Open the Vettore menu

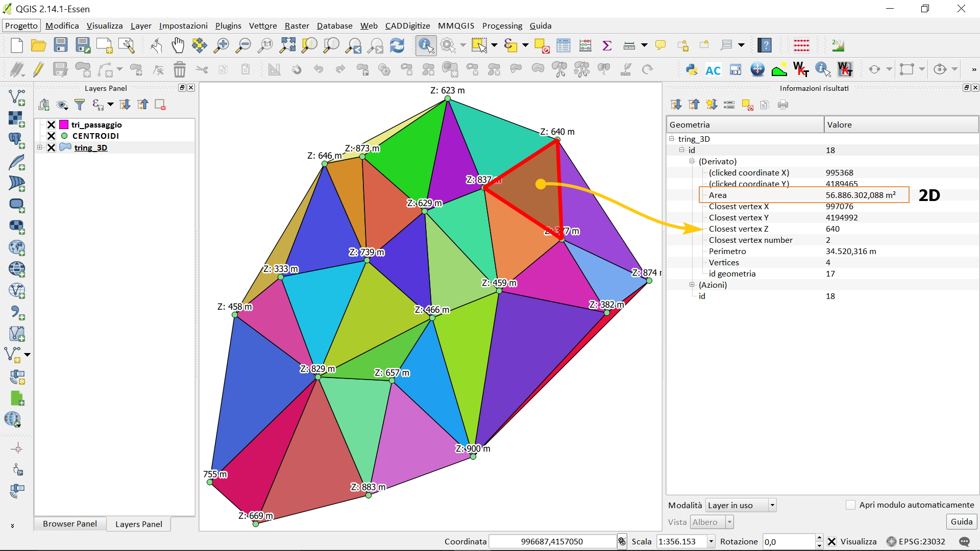click(262, 26)
